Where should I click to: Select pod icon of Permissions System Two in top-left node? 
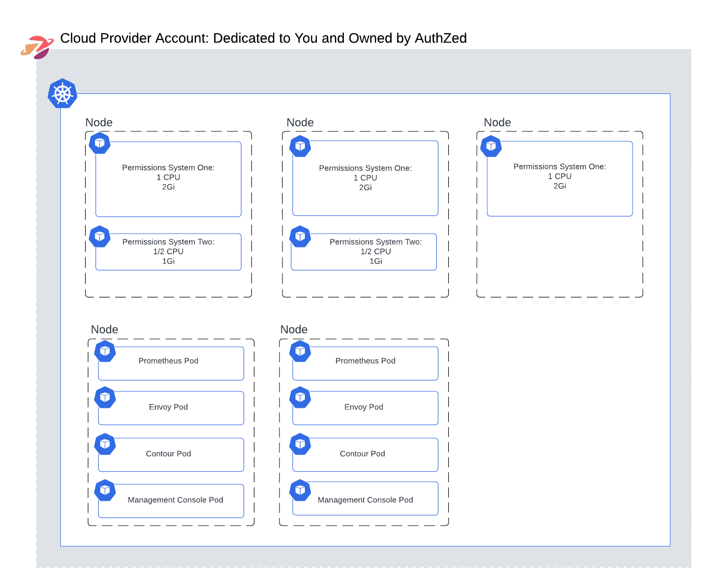pyautogui.click(x=100, y=237)
